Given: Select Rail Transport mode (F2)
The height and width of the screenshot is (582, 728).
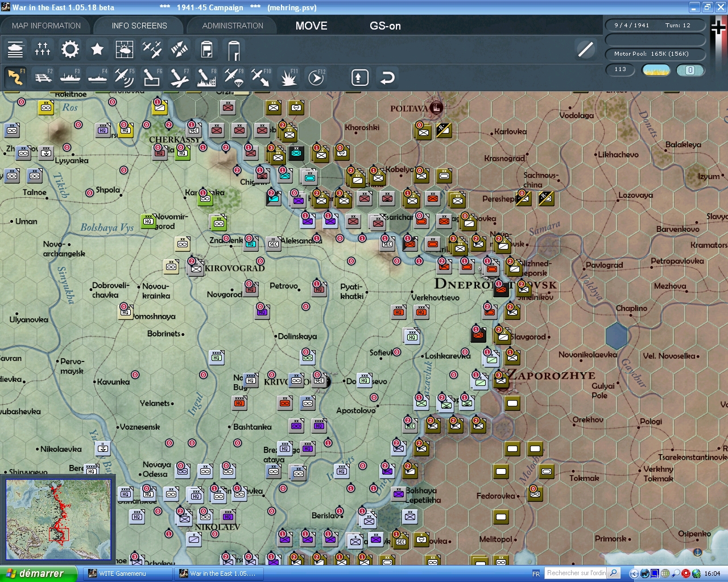Looking at the screenshot, I should (43, 77).
